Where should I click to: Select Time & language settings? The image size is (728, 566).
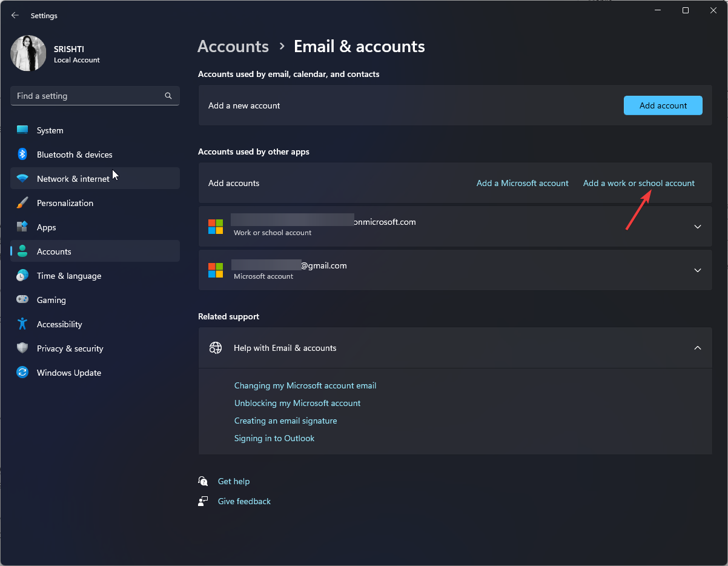pyautogui.click(x=68, y=275)
